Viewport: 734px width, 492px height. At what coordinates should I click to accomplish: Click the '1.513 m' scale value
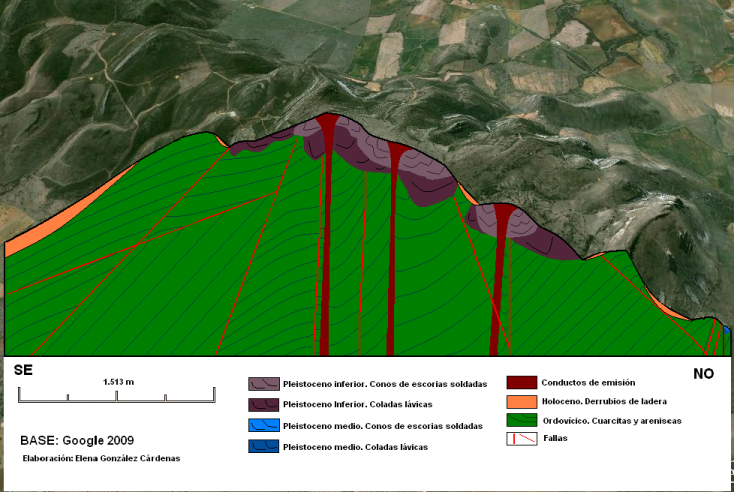[x=118, y=382]
